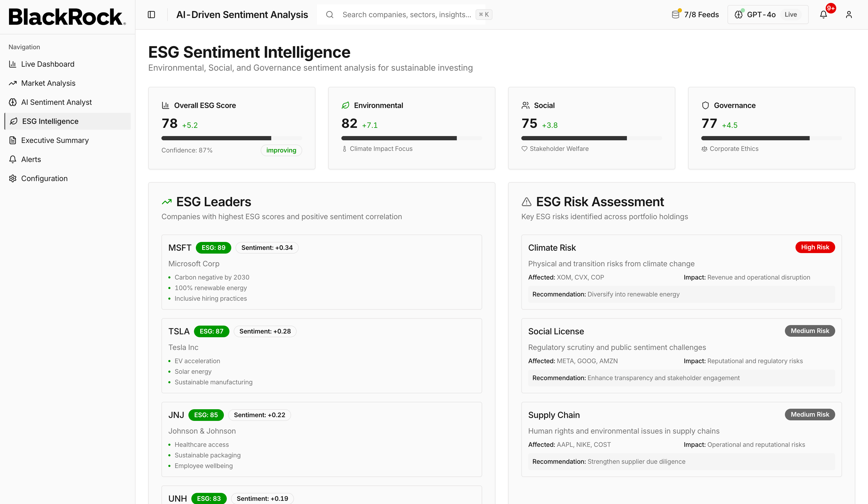Screen dimensions: 868x504
Task: Click the Overall ESG Score chart icon
Action: pyautogui.click(x=165, y=105)
